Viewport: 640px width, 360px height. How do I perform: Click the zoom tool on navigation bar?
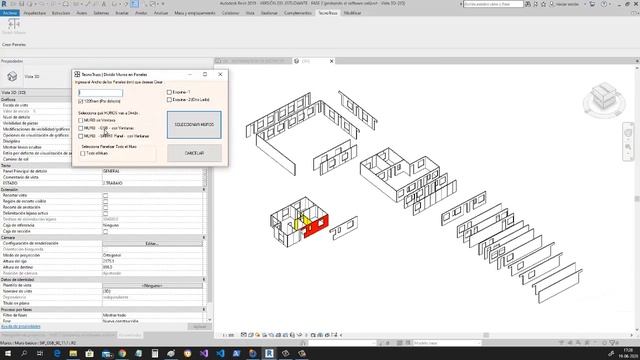tap(628, 147)
